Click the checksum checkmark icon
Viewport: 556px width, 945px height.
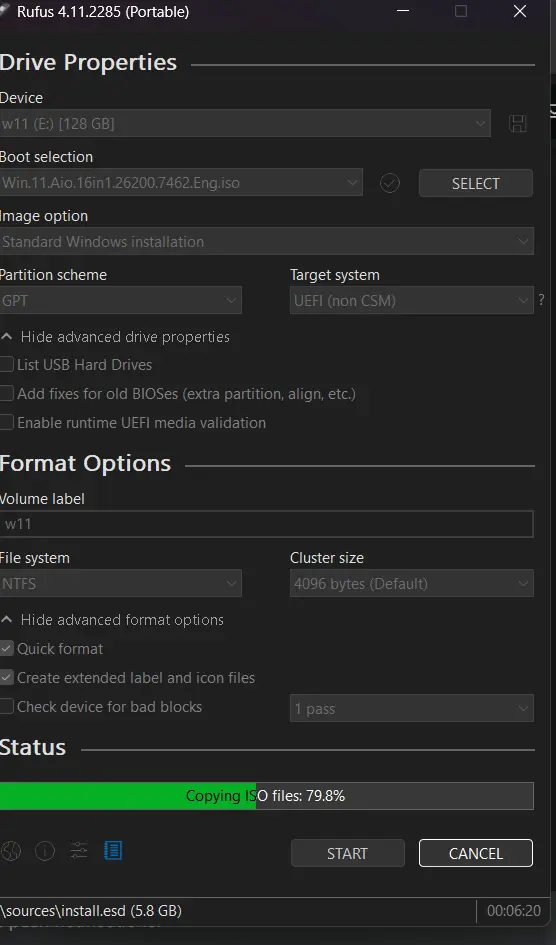point(390,183)
